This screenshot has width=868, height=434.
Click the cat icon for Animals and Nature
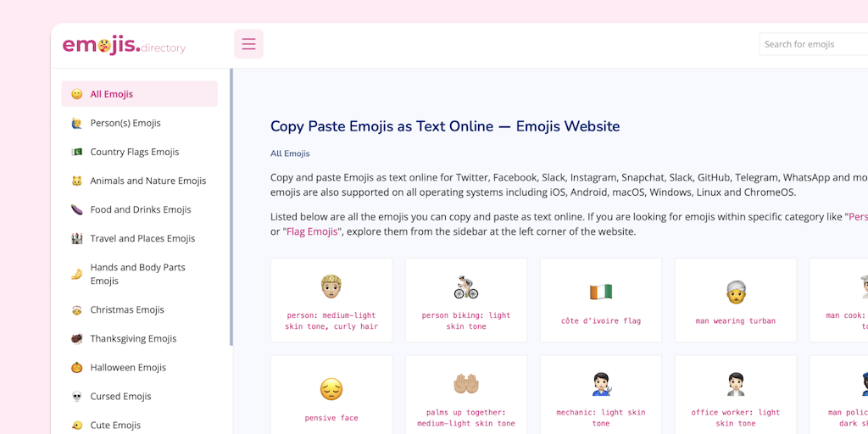click(x=77, y=181)
